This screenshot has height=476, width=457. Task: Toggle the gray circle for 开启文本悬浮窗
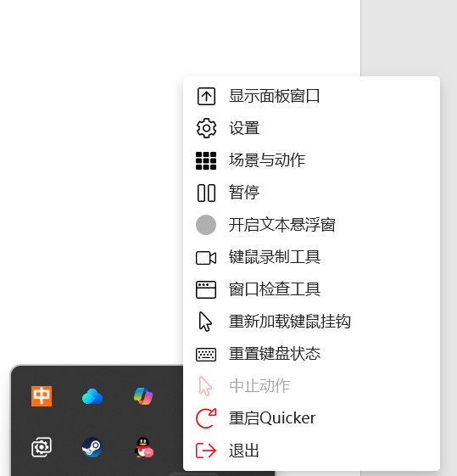click(x=206, y=225)
